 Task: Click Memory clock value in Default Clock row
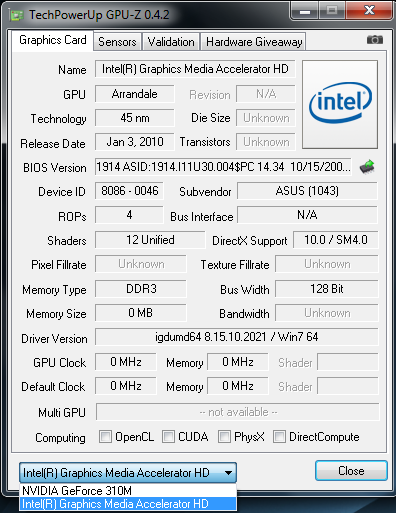pyautogui.click(x=238, y=386)
